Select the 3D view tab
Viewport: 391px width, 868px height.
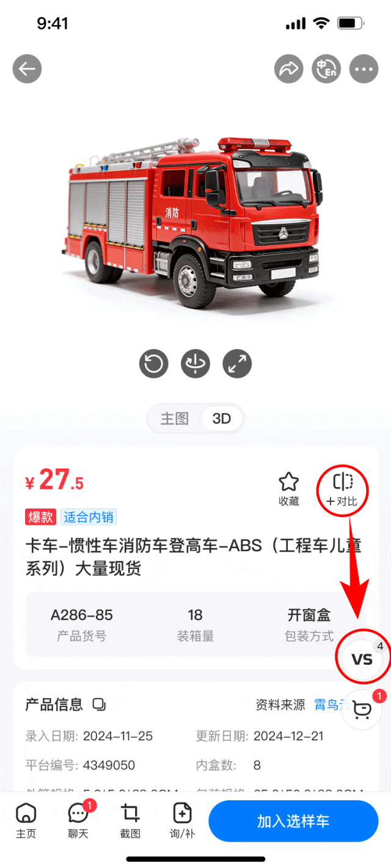(222, 419)
